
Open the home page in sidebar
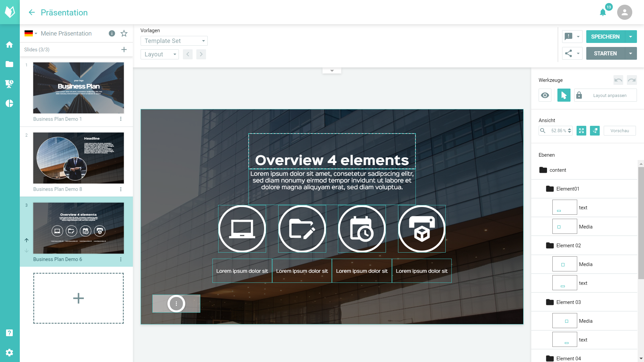pos(9,45)
